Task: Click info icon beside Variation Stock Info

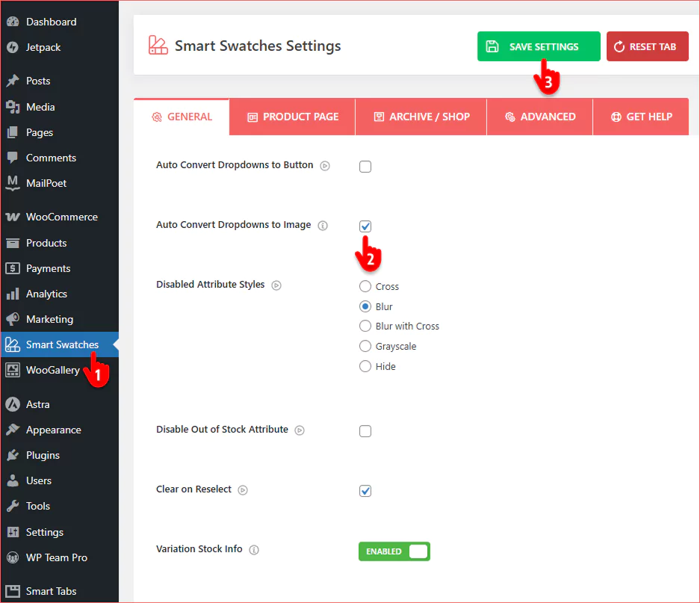Action: click(x=253, y=550)
